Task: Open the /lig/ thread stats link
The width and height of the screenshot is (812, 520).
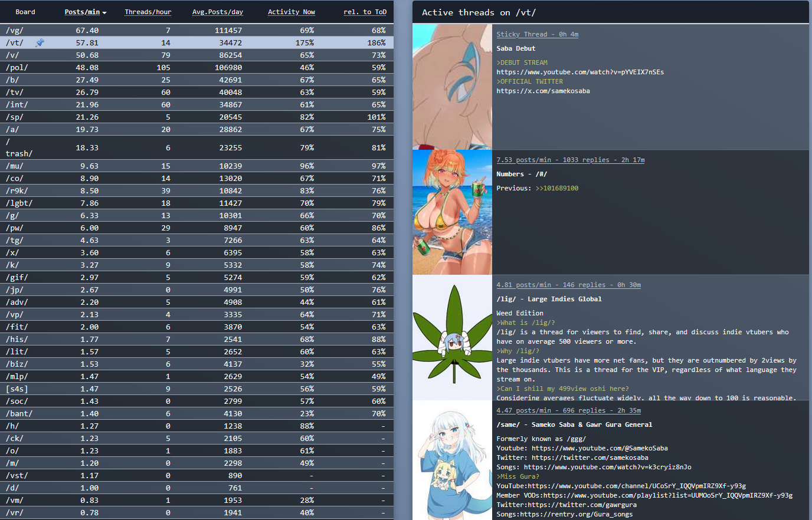Action: pyautogui.click(x=568, y=285)
